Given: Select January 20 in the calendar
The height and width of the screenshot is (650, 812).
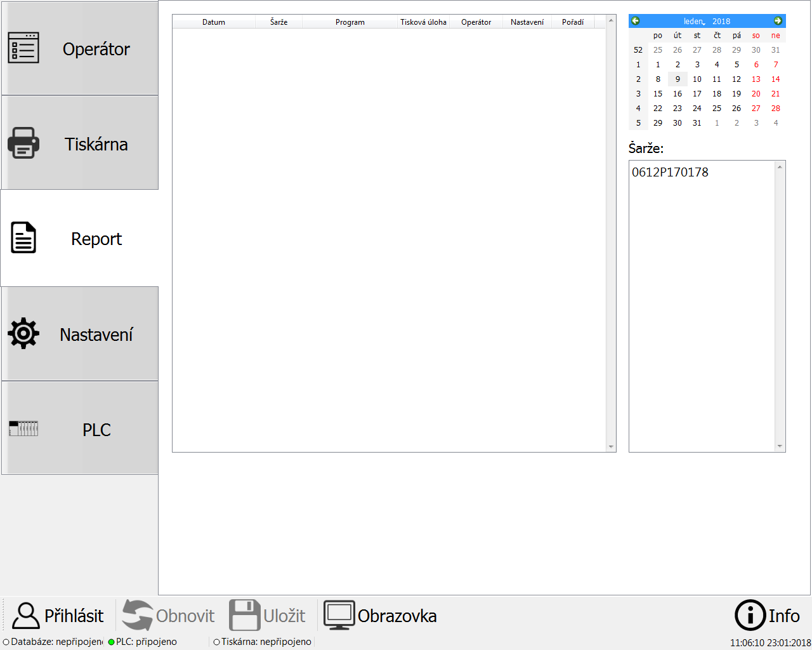Looking at the screenshot, I should 756,94.
